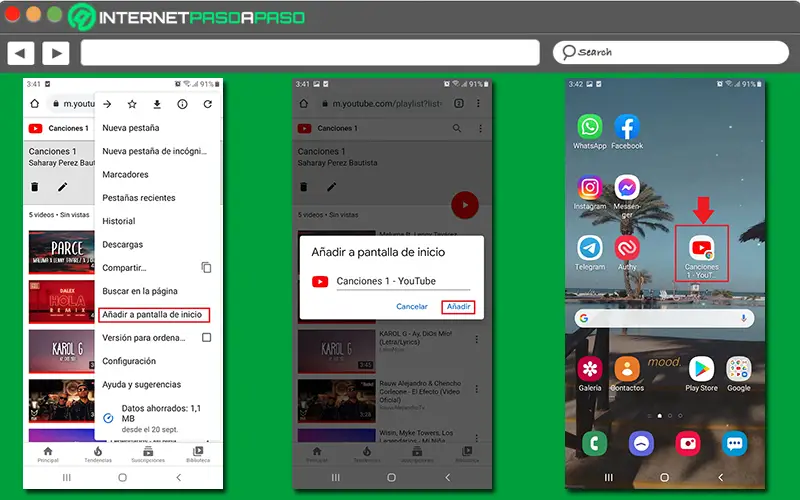The height and width of the screenshot is (500, 800).
Task: Tap the Google search widget bar
Action: tap(664, 318)
